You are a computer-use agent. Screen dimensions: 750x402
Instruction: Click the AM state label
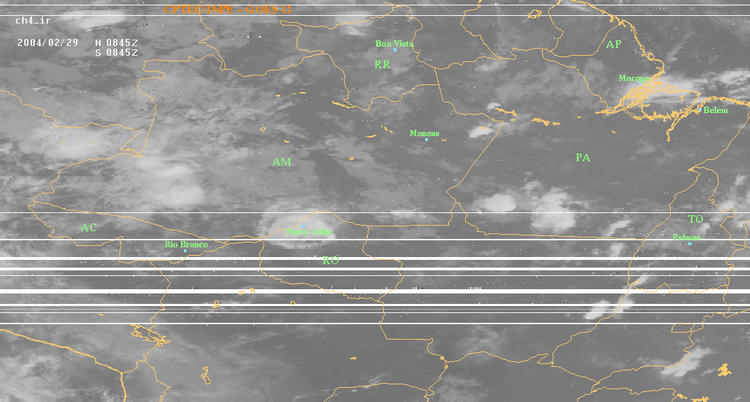[282, 162]
